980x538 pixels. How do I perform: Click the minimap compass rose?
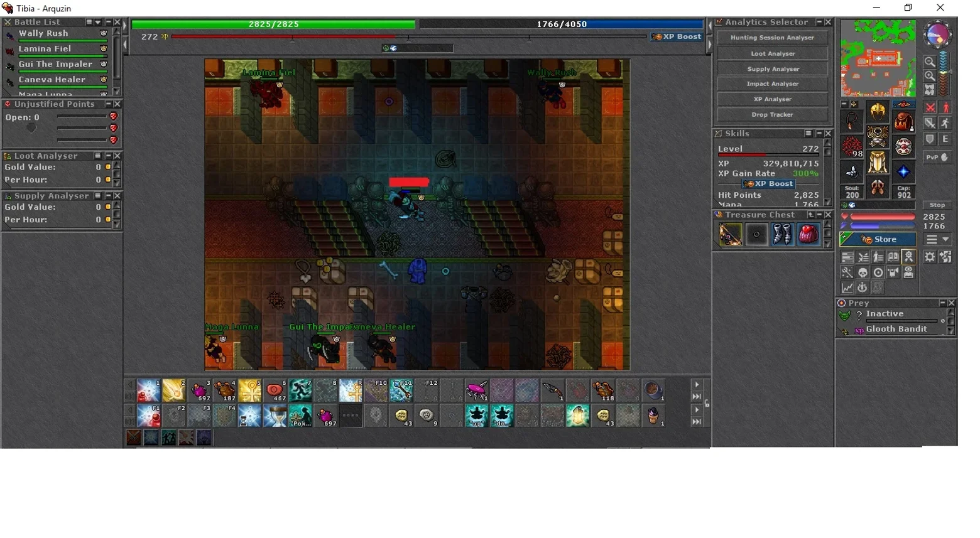click(x=938, y=35)
